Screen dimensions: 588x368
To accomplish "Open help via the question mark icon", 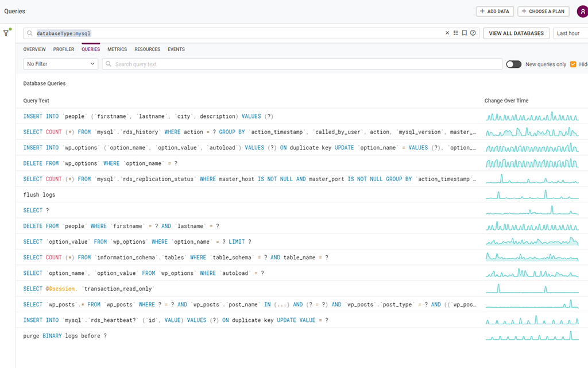I will tap(473, 33).
